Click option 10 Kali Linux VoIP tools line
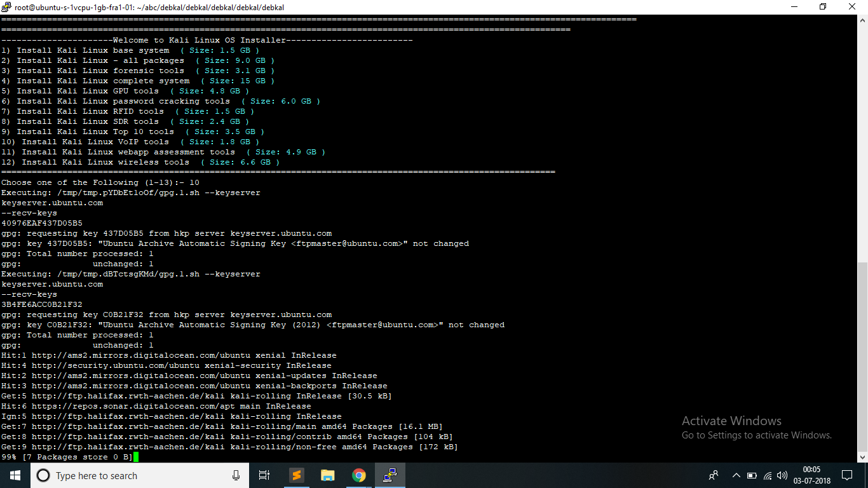The width and height of the screenshot is (868, 488). coord(131,142)
